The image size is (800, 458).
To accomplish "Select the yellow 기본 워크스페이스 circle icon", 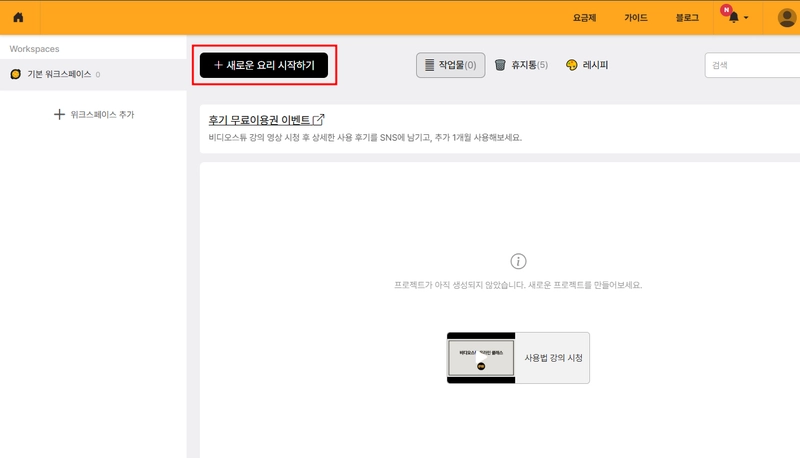I will coord(16,74).
